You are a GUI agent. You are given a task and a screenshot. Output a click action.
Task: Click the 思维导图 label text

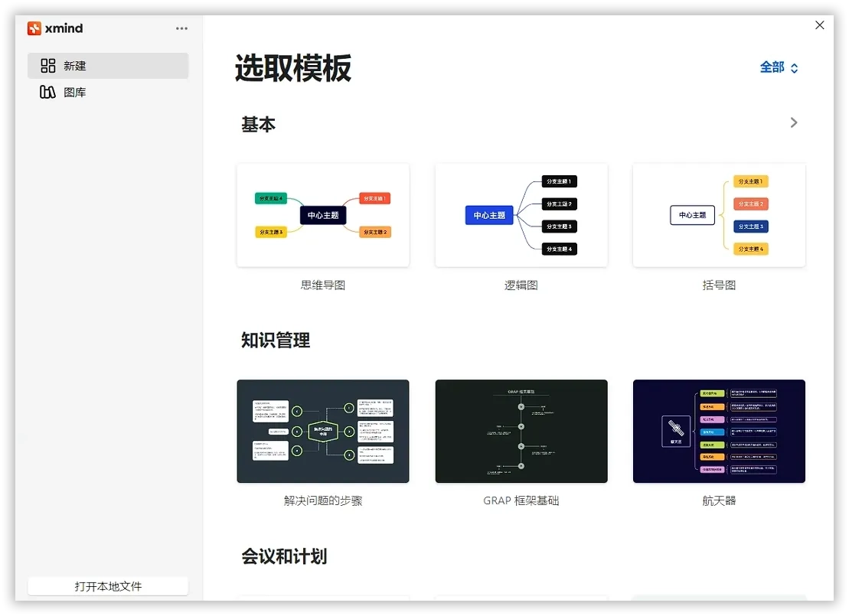[323, 285]
